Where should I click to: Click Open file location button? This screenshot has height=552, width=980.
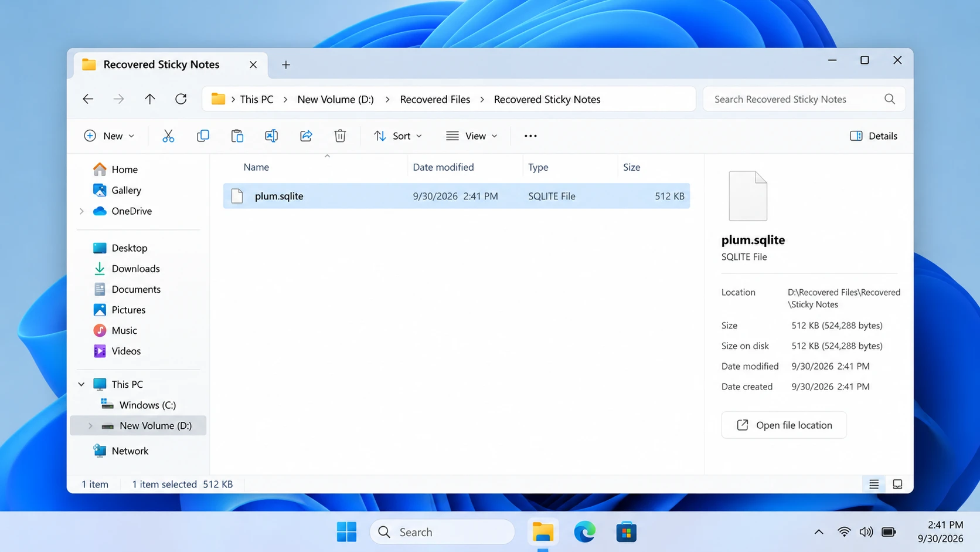tap(784, 425)
